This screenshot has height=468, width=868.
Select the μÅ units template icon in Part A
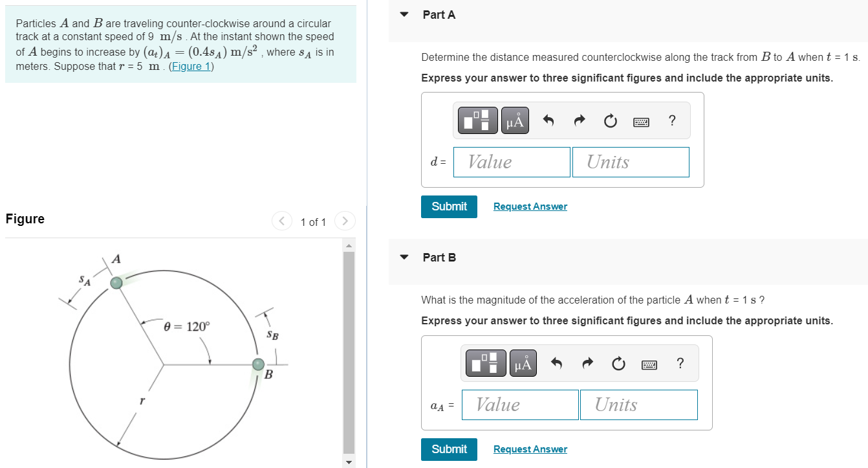[x=515, y=120]
